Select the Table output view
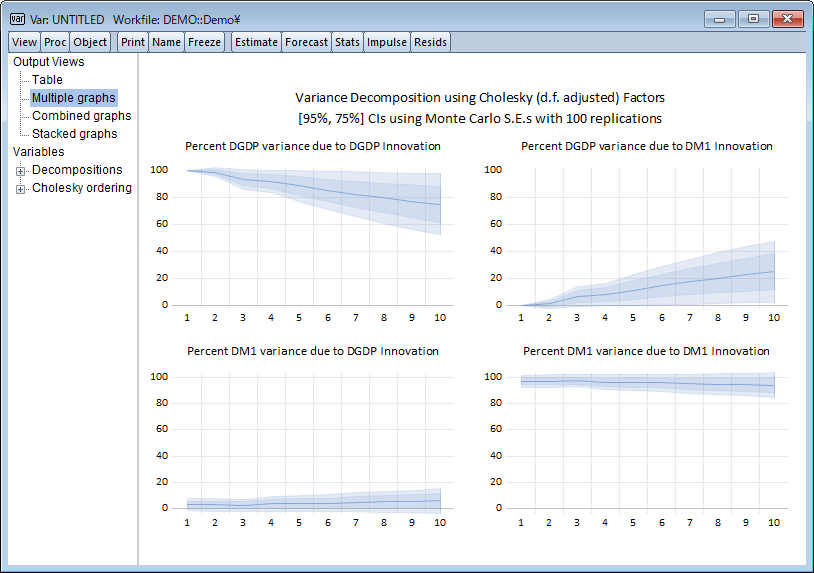Viewport: 814px width, 573px height. click(x=47, y=80)
